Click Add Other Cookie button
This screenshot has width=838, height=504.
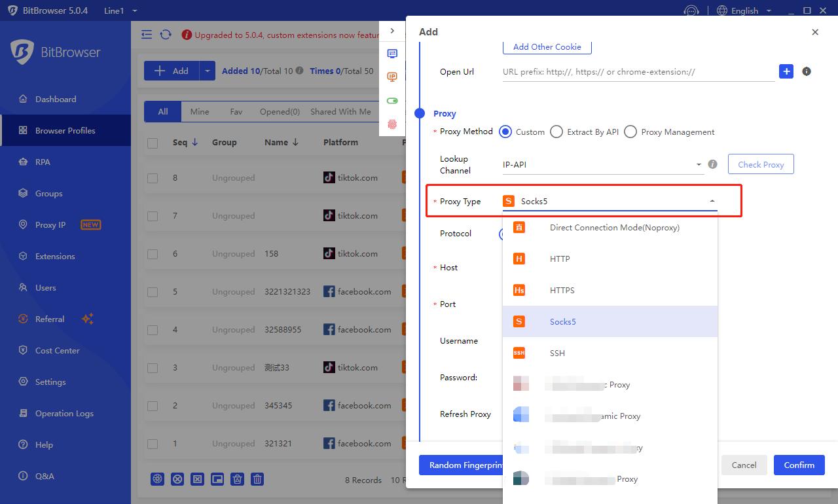[547, 46]
